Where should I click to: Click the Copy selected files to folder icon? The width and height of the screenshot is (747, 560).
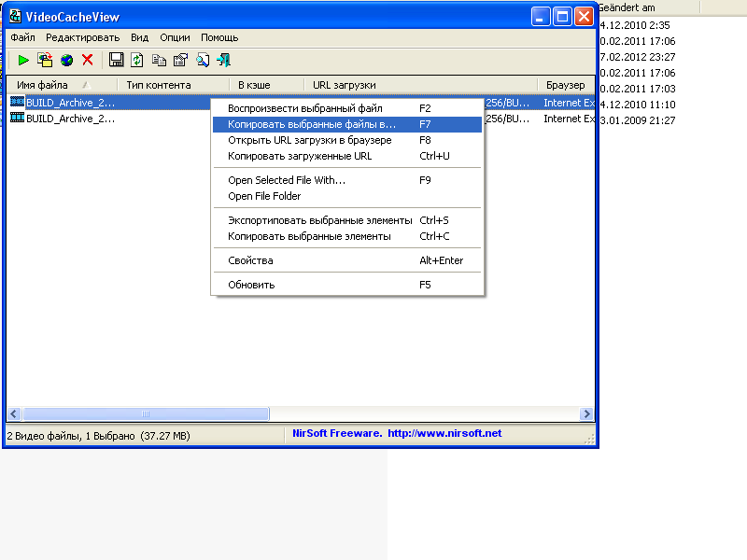(x=45, y=60)
